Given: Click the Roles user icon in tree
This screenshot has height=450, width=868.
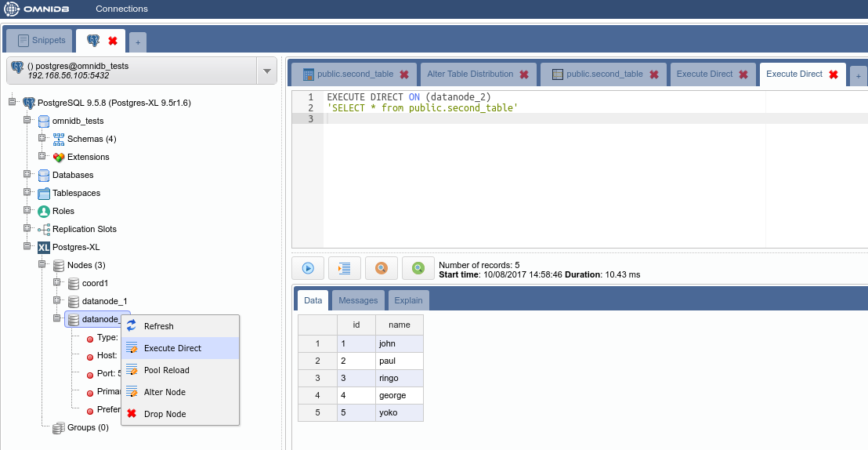Looking at the screenshot, I should tap(44, 211).
